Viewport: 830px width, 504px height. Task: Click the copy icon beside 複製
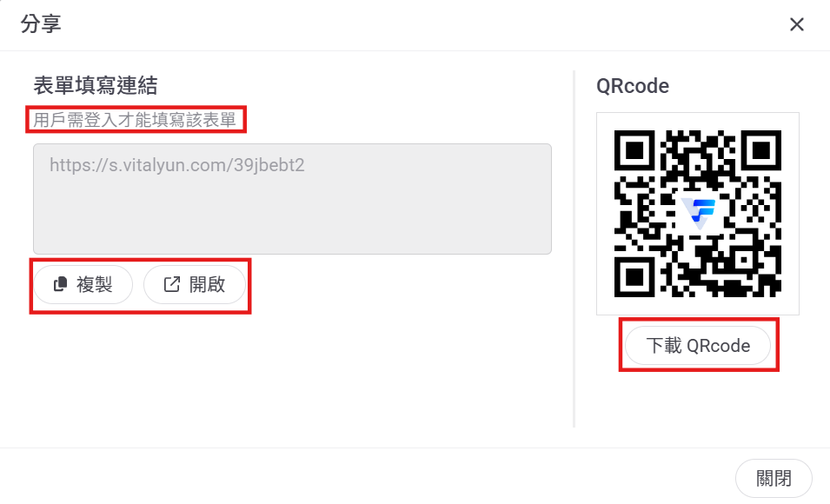tap(60, 284)
